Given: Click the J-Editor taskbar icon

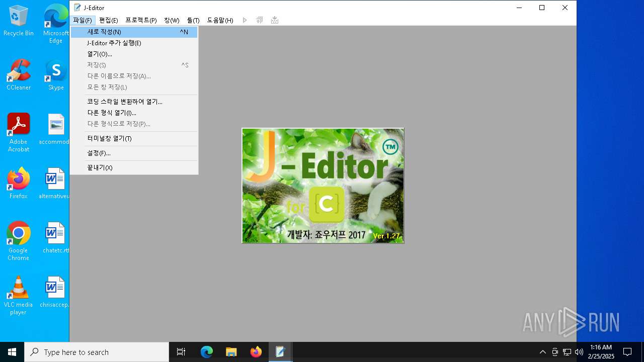Looking at the screenshot, I should 280,352.
